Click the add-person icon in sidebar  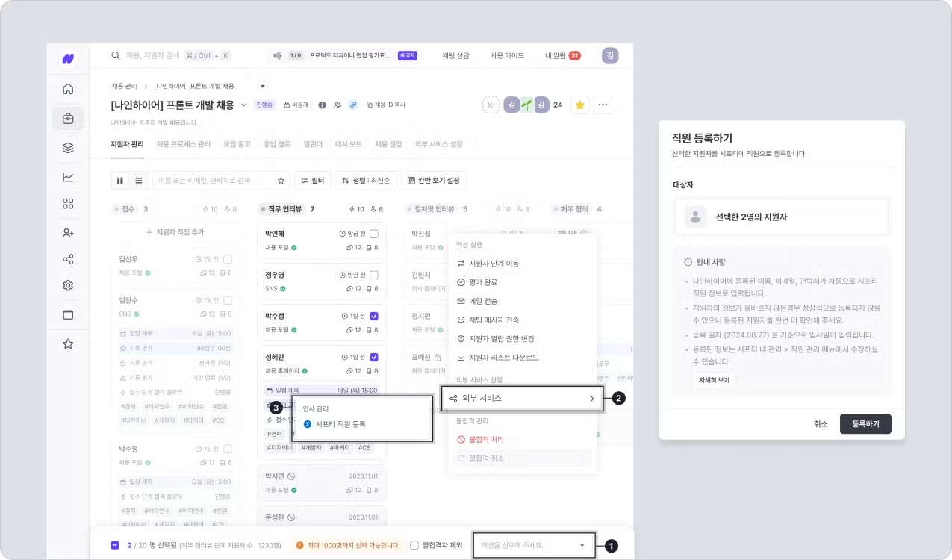pyautogui.click(x=68, y=233)
